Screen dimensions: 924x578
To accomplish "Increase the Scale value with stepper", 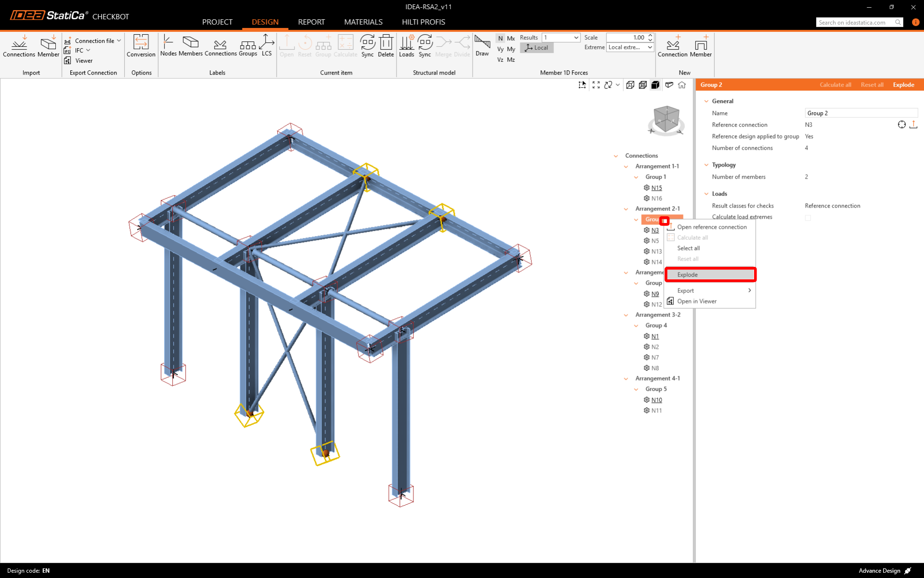I will pyautogui.click(x=650, y=35).
